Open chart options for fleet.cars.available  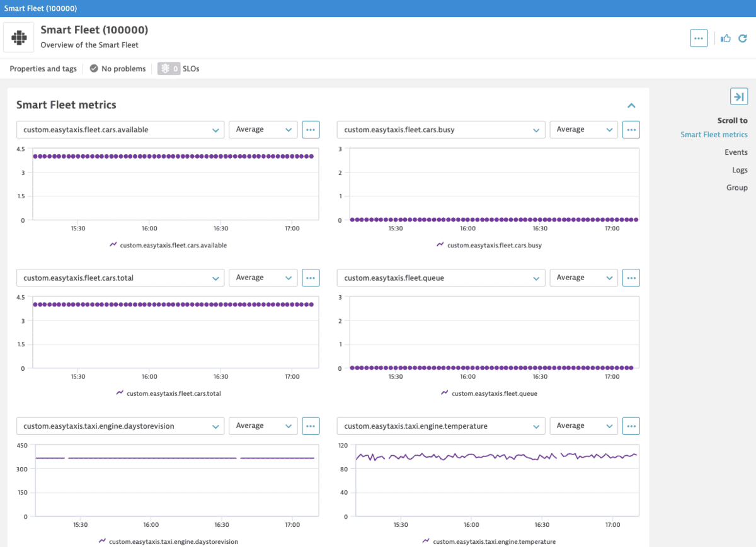[311, 129]
